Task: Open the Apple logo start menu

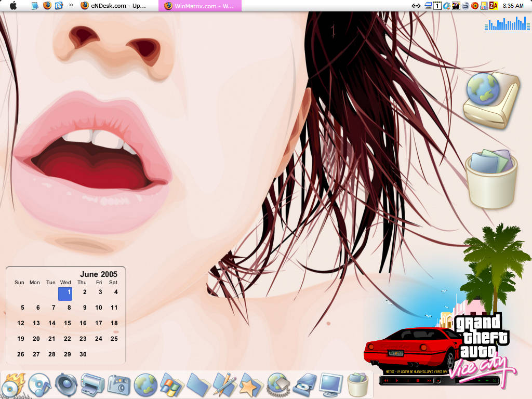Action: pos(13,5)
